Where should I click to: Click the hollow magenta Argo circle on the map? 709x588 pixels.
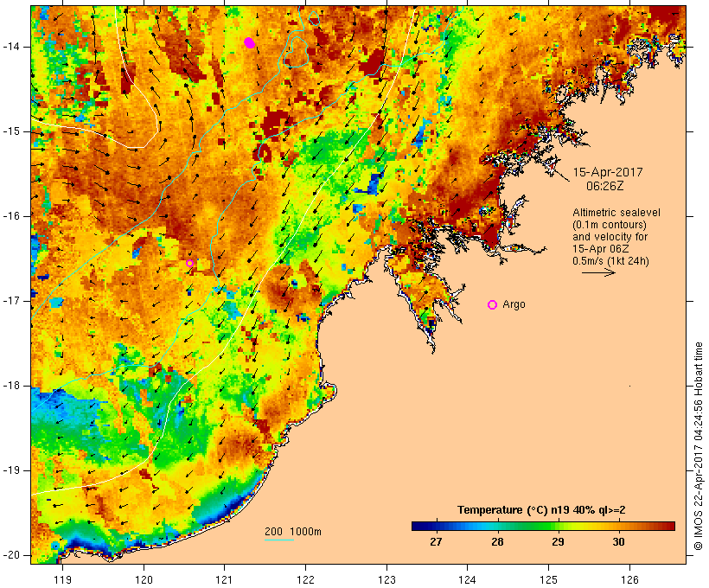[x=190, y=263]
